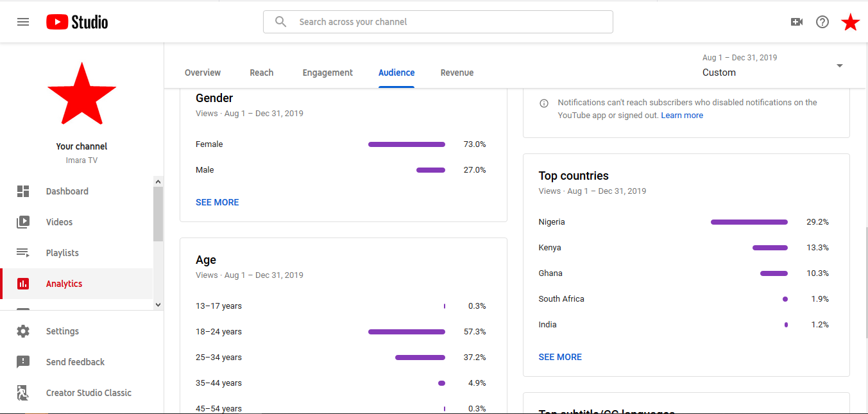Click SEE MORE under Top countries
The image size is (868, 414).
[560, 357]
